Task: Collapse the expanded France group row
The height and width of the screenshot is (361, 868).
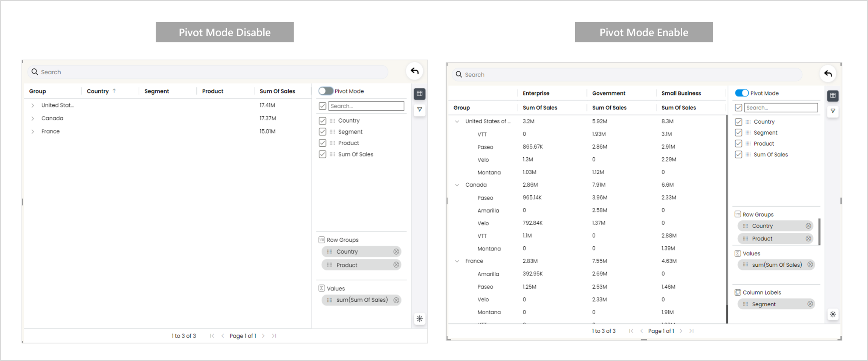Action: pyautogui.click(x=457, y=261)
